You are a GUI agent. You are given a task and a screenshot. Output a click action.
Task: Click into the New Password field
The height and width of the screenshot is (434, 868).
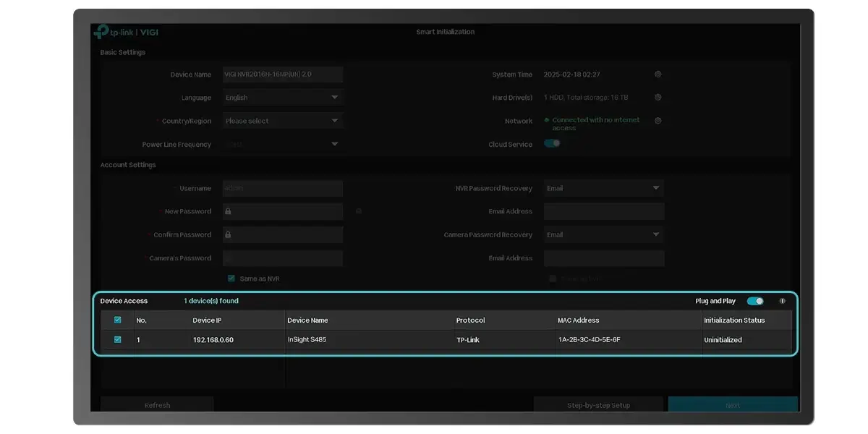(x=283, y=211)
